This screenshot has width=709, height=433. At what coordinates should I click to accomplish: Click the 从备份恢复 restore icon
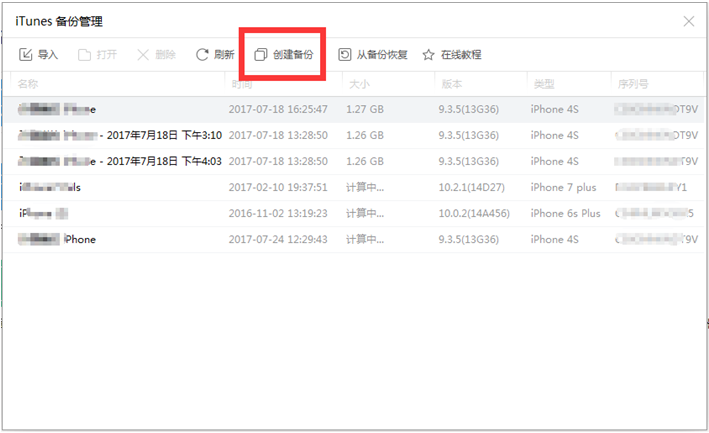click(x=345, y=55)
